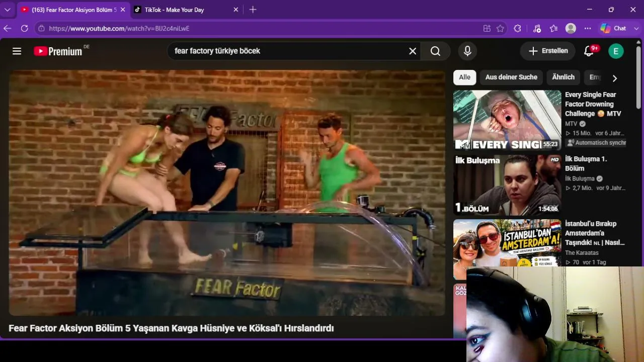Open a new browser tab
Image resolution: width=644 pixels, height=362 pixels.
[253, 10]
